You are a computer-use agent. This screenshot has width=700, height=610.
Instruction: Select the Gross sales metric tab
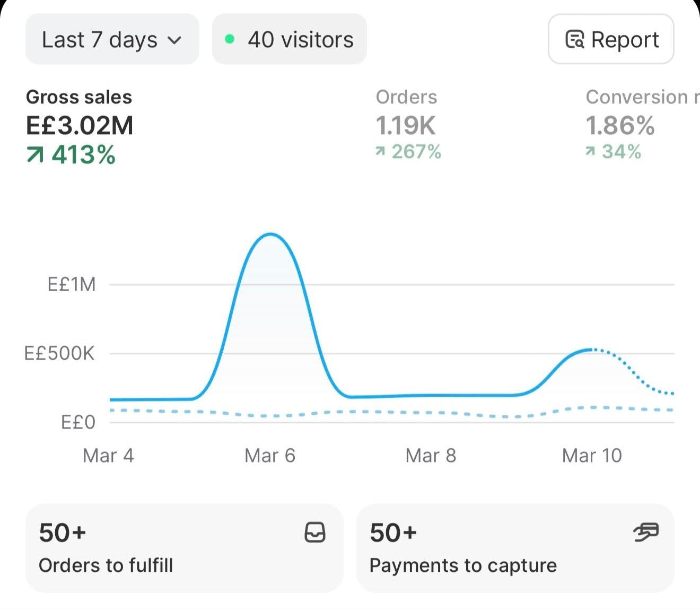coord(80,126)
